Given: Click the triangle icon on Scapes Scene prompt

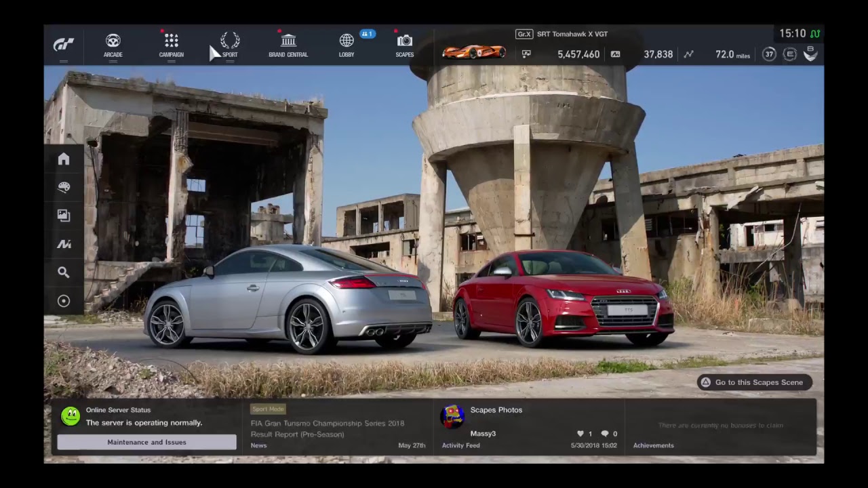Looking at the screenshot, I should (x=706, y=382).
